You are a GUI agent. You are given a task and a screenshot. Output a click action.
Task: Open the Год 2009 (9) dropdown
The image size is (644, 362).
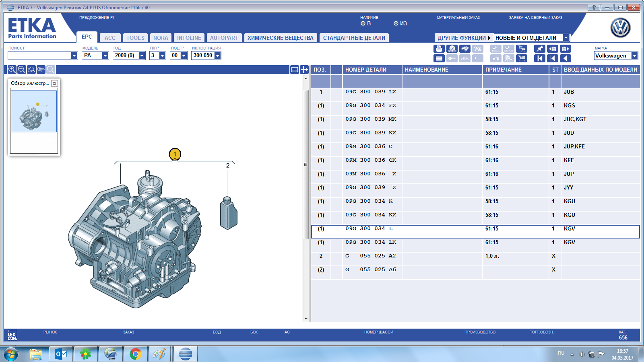142,56
